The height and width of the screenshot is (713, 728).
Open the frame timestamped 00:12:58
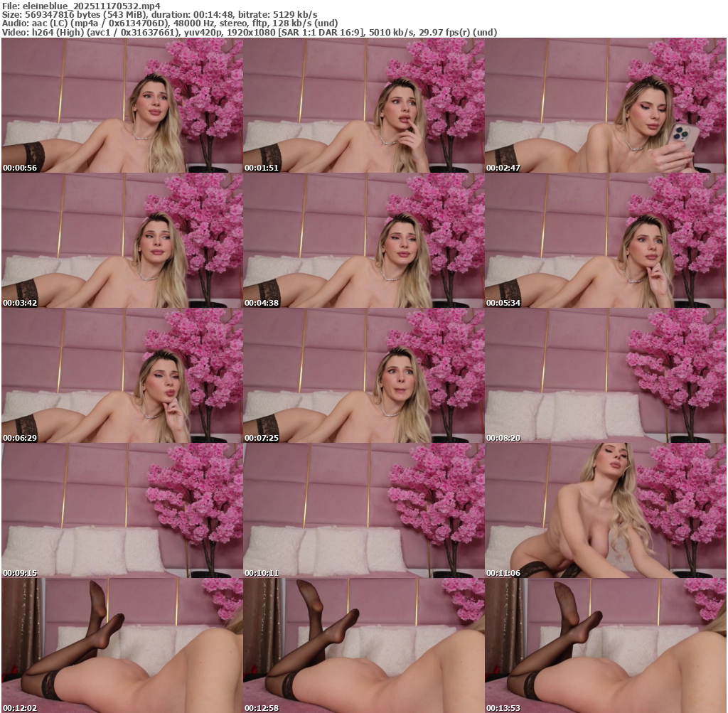tap(363, 645)
